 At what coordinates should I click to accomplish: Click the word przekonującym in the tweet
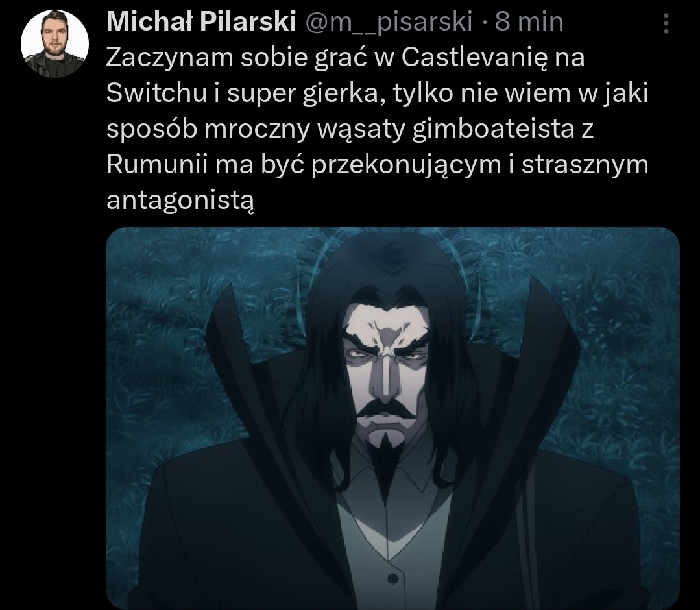[x=406, y=165]
